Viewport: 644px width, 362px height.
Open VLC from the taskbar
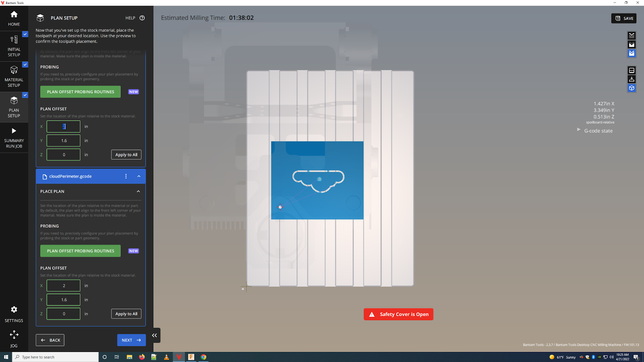pos(166,357)
